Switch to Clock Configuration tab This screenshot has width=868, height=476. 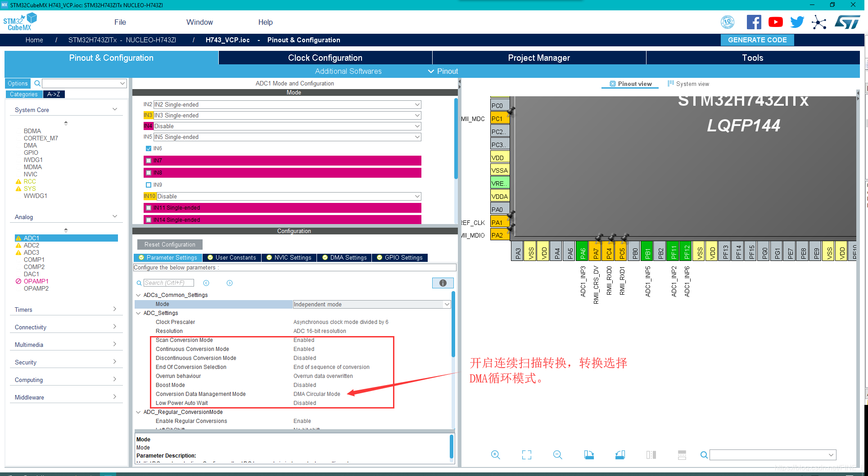[x=325, y=58]
